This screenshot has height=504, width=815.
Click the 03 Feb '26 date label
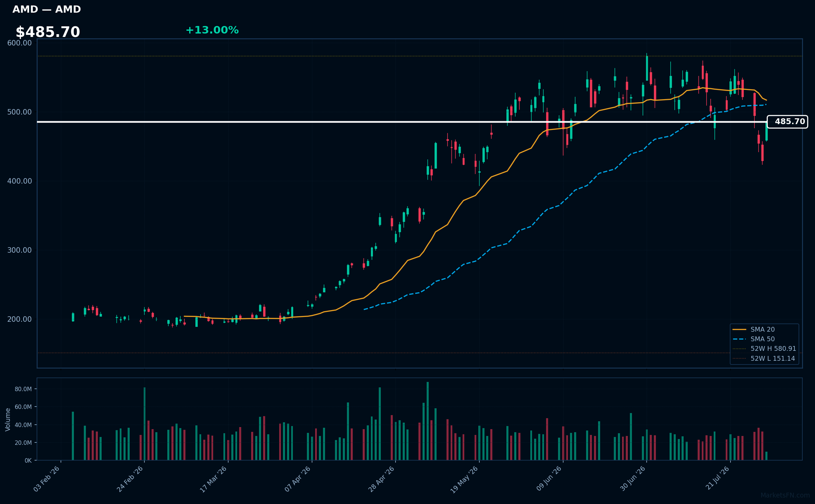pyautogui.click(x=47, y=479)
